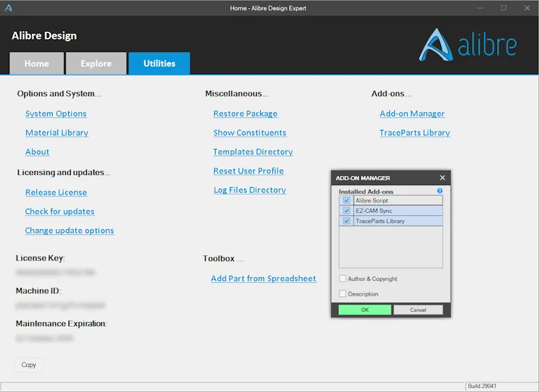Copy license information with Copy button
The image size is (539, 392).
(29, 365)
